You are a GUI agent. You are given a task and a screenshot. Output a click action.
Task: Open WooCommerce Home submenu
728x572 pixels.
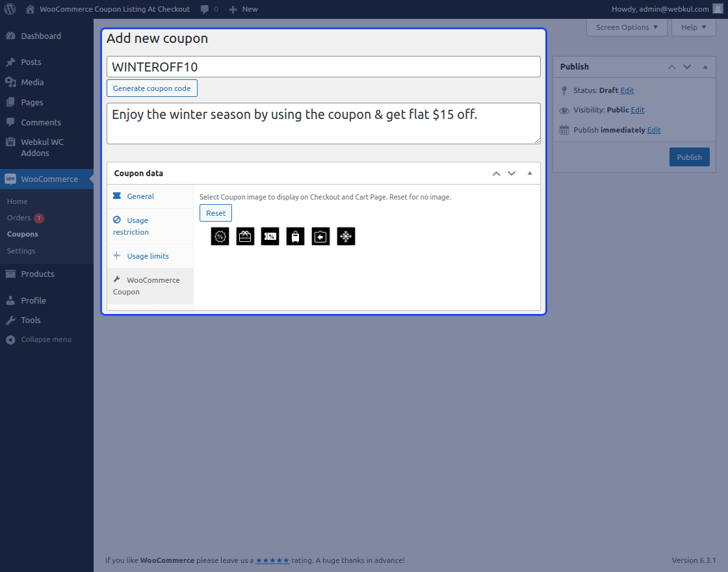[17, 201]
